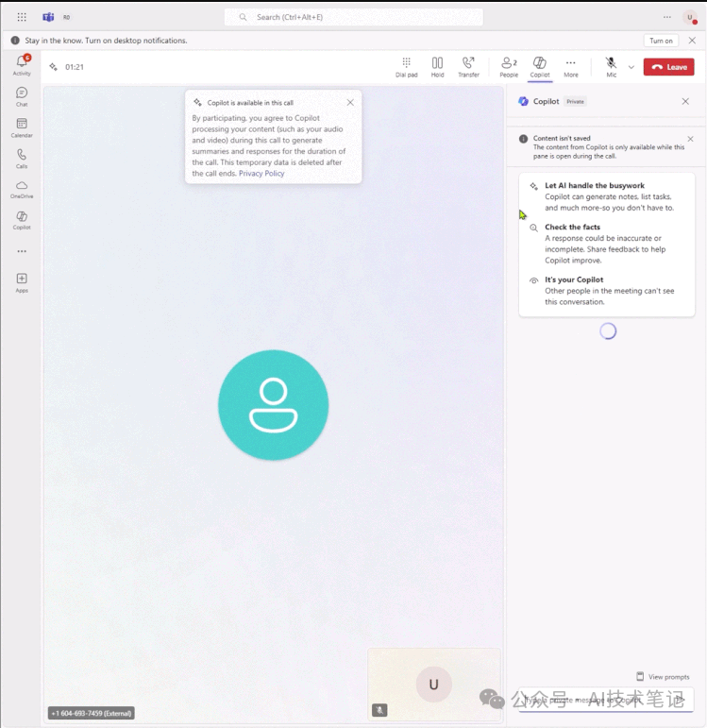The height and width of the screenshot is (728, 707).
Task: Open Calls in the left sidebar
Action: (22, 159)
